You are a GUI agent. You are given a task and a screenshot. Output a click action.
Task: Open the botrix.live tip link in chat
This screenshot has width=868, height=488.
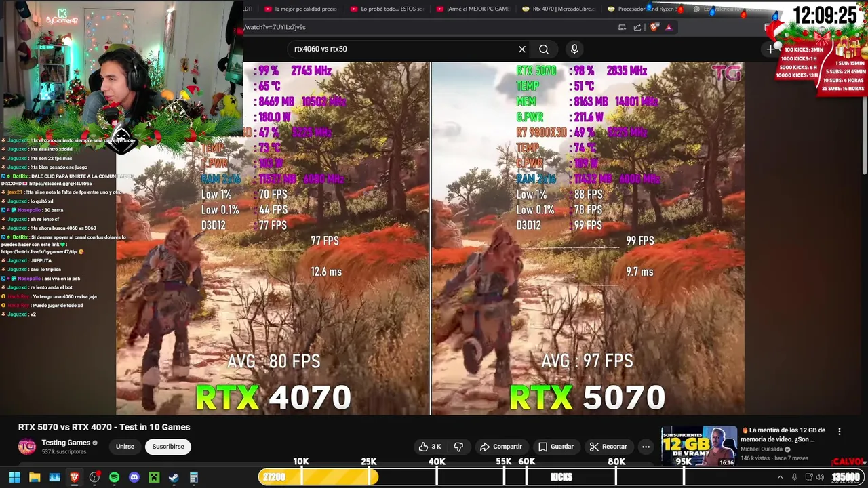click(x=39, y=251)
